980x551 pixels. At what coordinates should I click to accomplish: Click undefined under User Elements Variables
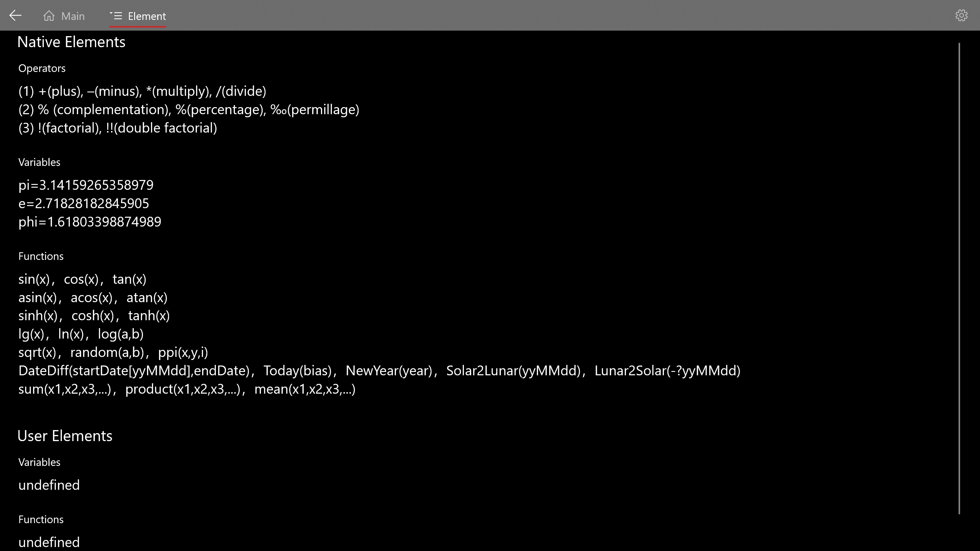49,485
